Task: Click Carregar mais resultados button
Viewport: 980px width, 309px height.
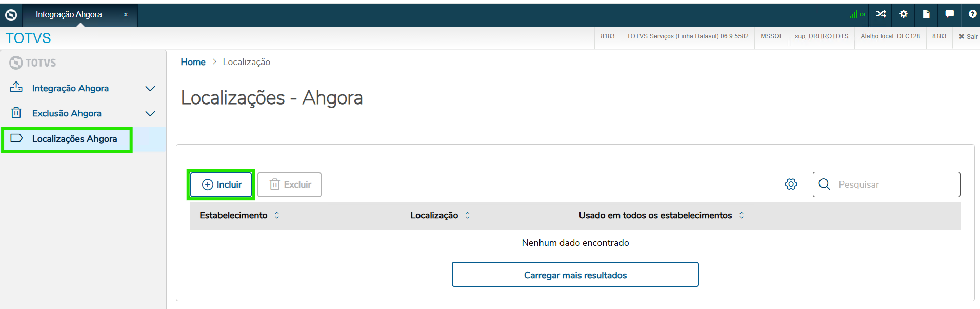Action: (575, 275)
